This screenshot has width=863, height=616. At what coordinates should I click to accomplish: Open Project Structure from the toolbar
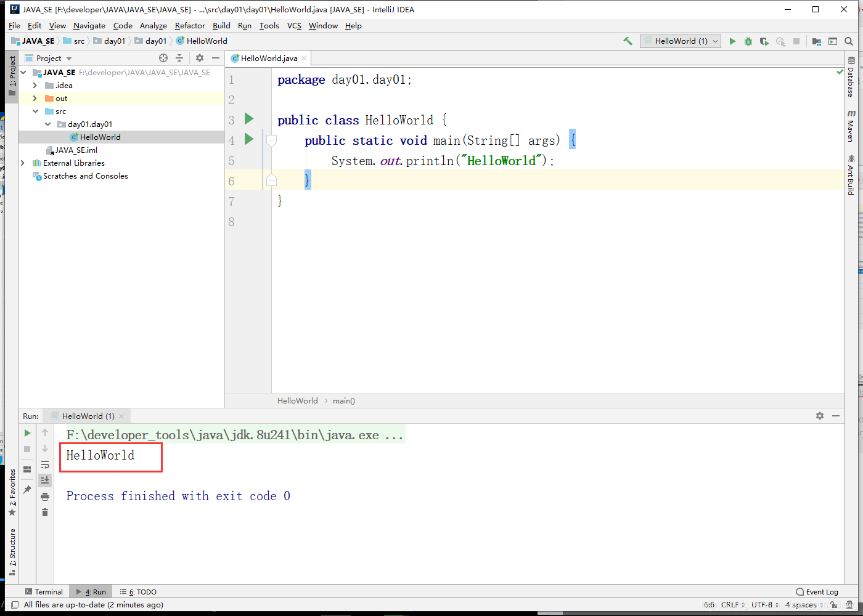817,41
